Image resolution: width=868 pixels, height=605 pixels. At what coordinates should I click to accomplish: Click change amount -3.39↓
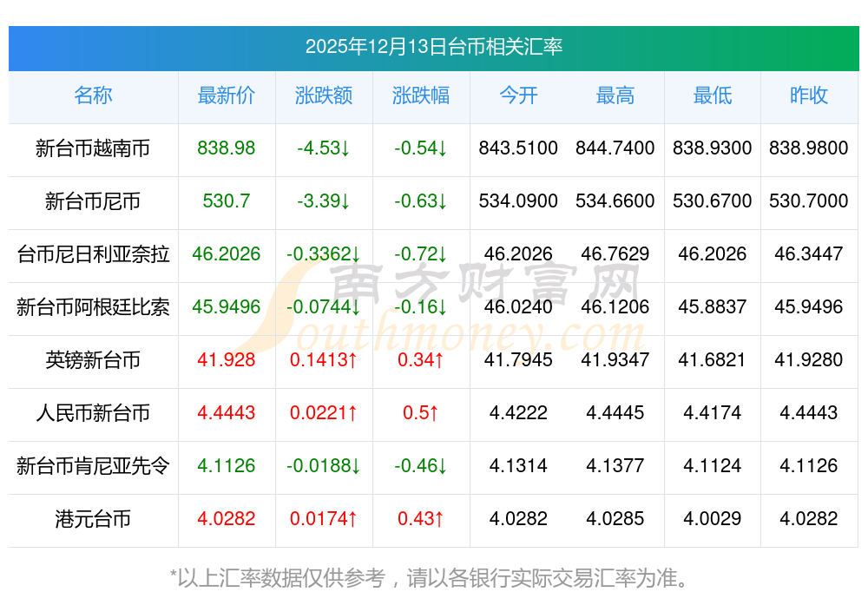tap(323, 201)
